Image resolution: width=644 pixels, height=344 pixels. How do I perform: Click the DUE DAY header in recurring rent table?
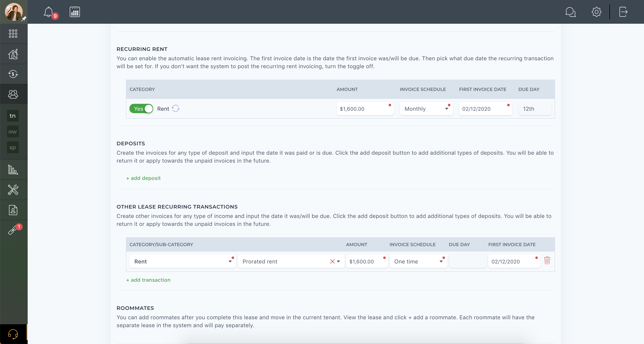529,89
